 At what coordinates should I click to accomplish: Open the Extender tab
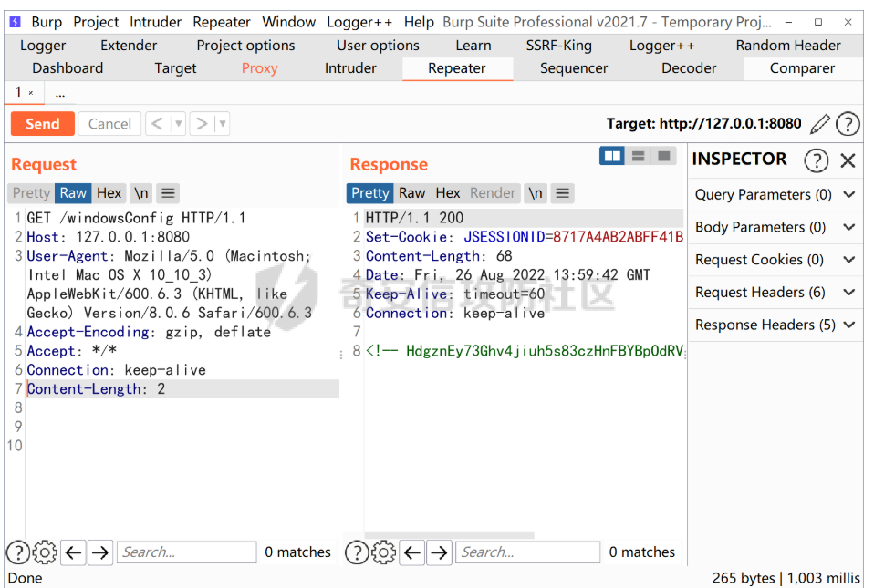click(x=129, y=46)
